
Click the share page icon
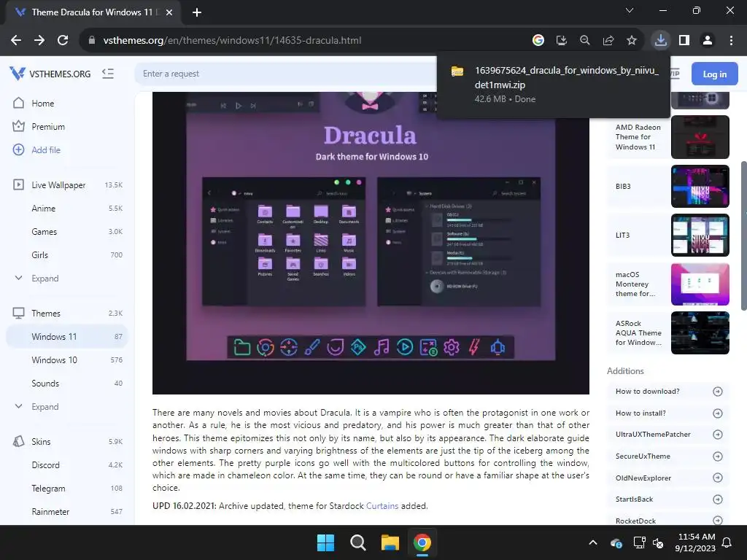tap(608, 41)
